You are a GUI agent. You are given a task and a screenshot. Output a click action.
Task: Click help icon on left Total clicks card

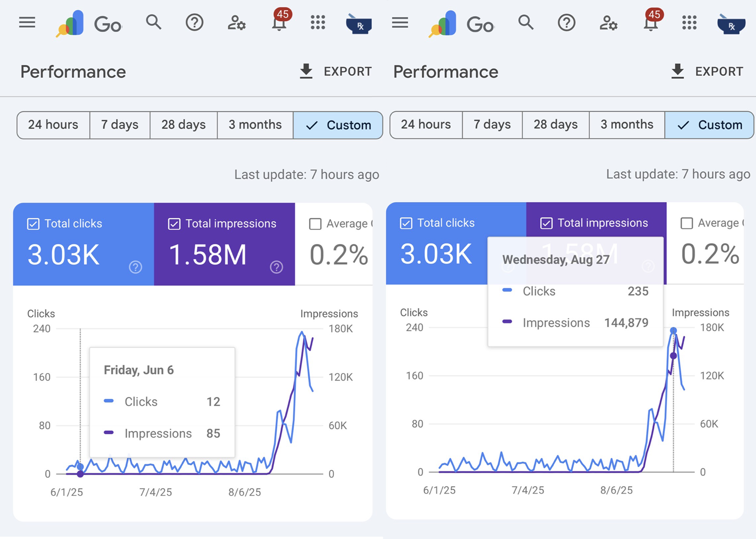[135, 267]
